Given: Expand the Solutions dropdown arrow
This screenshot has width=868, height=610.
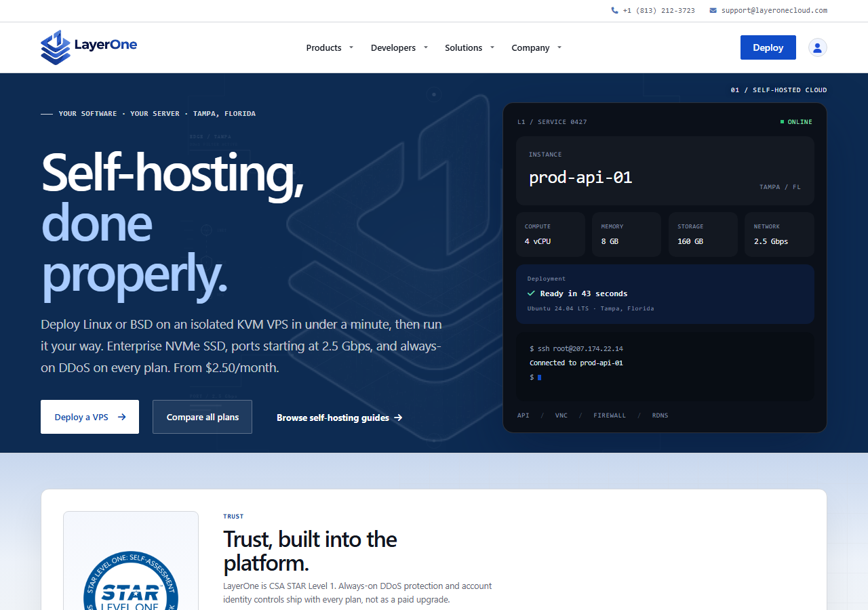Looking at the screenshot, I should coord(492,47).
